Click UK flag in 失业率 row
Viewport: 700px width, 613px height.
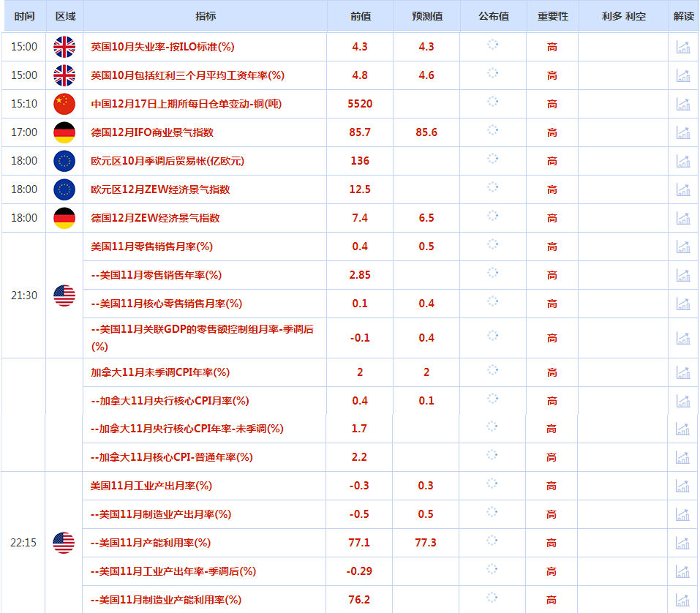click(x=64, y=47)
